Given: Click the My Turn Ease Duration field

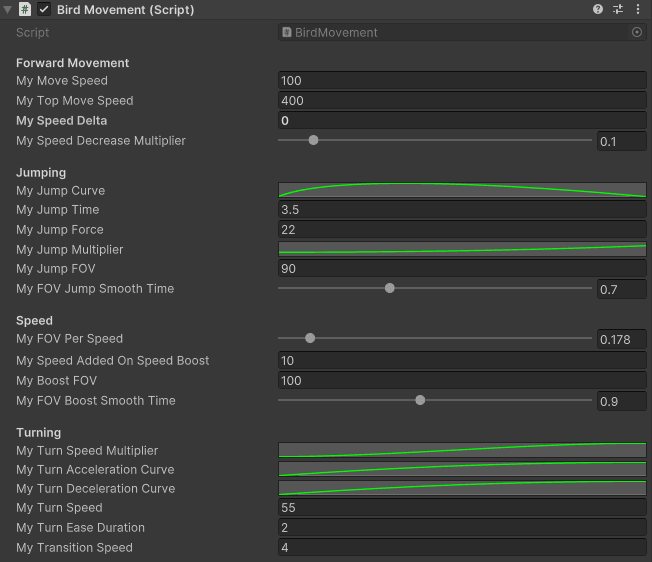Looking at the screenshot, I should coord(462,527).
